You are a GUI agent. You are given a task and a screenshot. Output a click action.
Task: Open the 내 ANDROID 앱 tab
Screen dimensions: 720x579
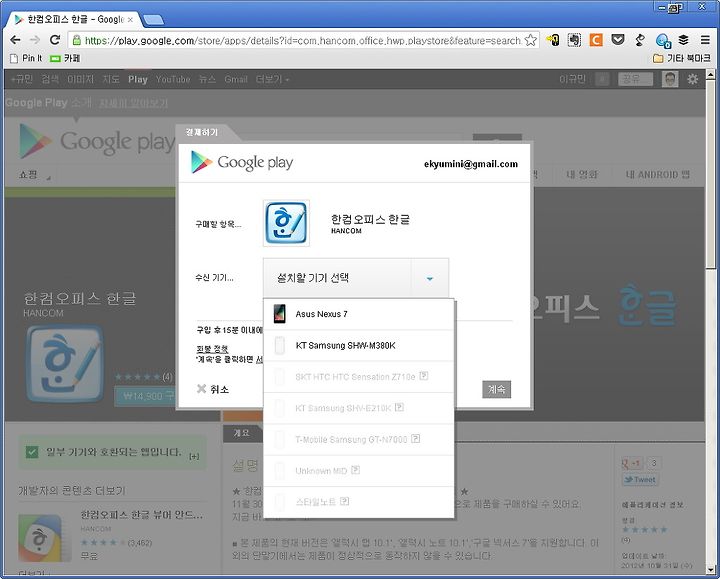click(x=658, y=174)
